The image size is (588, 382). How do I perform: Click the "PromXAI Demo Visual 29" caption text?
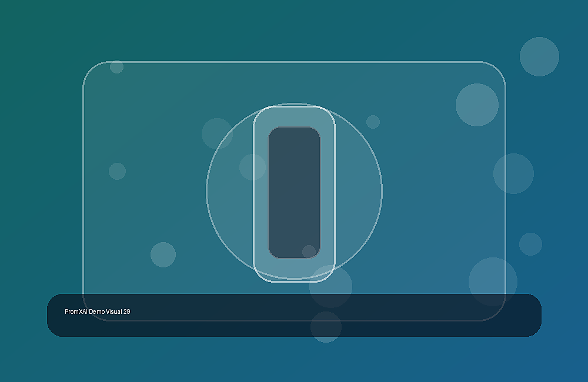(x=98, y=311)
